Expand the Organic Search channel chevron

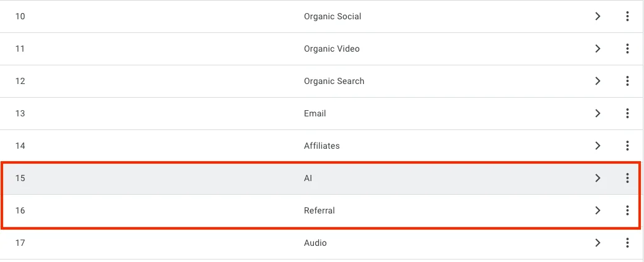(597, 81)
